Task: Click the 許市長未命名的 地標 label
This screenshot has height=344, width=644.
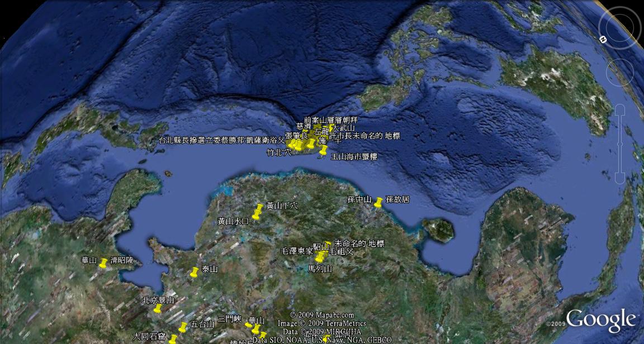Action: pyautogui.click(x=364, y=136)
